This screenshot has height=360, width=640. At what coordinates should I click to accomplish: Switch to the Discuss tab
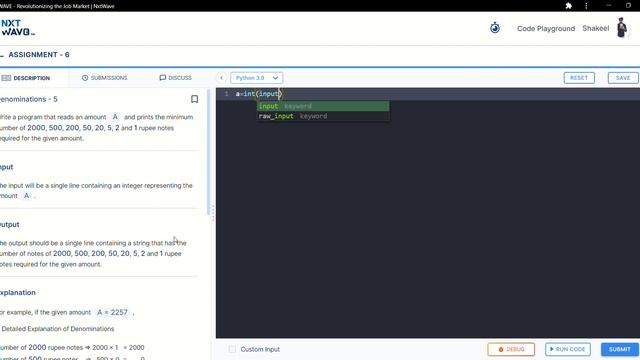(x=175, y=78)
